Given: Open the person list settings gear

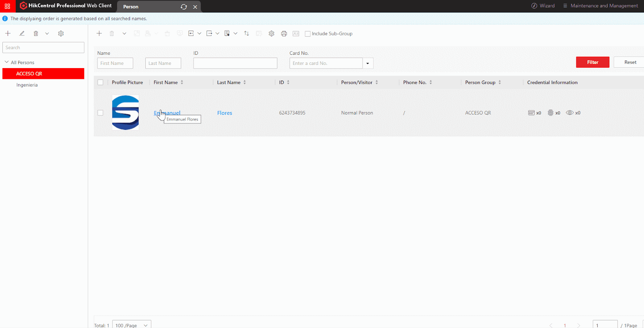Looking at the screenshot, I should coord(271,33).
